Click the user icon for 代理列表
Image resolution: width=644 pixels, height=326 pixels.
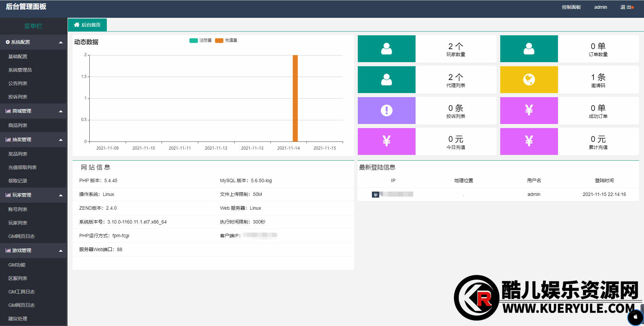click(x=386, y=80)
